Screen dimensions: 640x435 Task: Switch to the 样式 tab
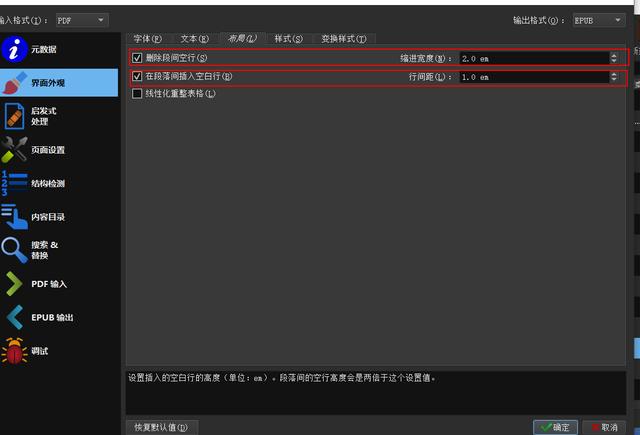point(289,39)
